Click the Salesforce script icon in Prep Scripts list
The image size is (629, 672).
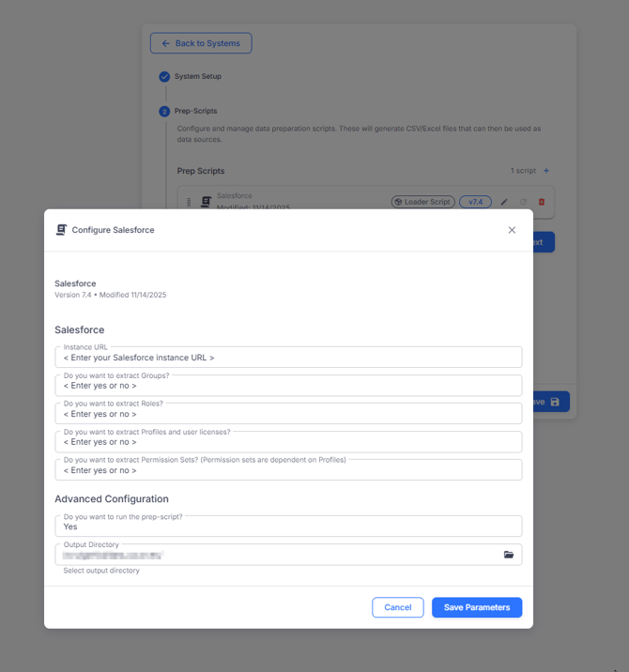pos(206,202)
